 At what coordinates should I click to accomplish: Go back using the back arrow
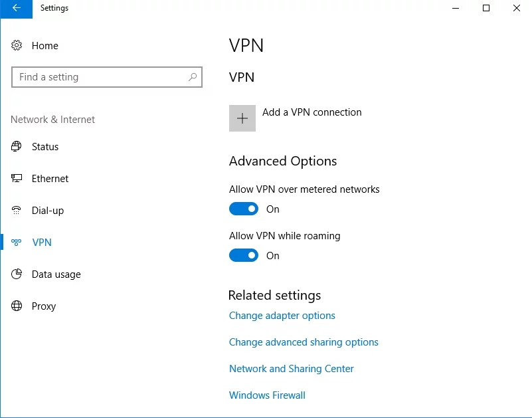[x=16, y=9]
